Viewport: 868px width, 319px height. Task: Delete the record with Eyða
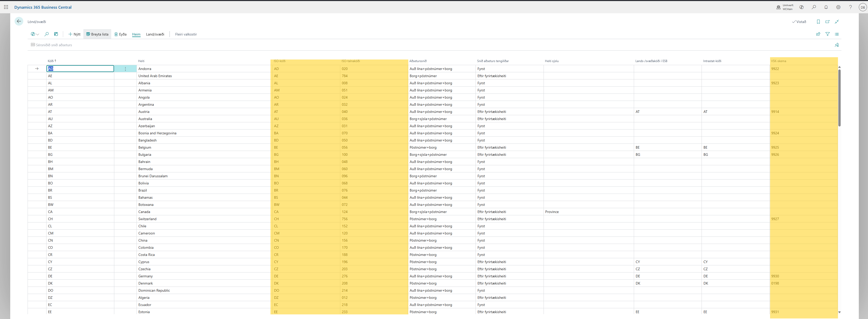(120, 34)
